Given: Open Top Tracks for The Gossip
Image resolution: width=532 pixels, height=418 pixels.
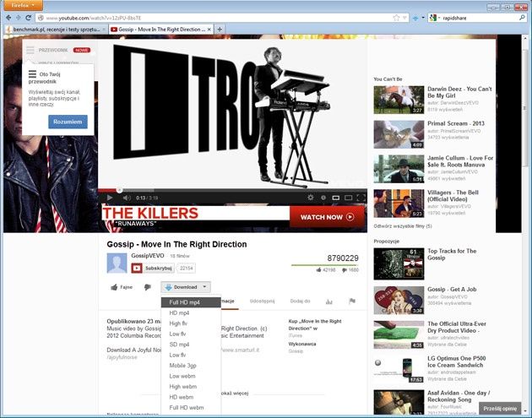Looking at the screenshot, I should pos(452,254).
